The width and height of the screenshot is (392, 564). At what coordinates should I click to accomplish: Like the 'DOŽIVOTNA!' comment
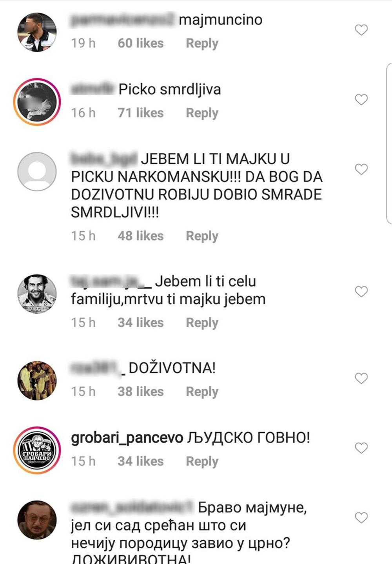(x=361, y=378)
